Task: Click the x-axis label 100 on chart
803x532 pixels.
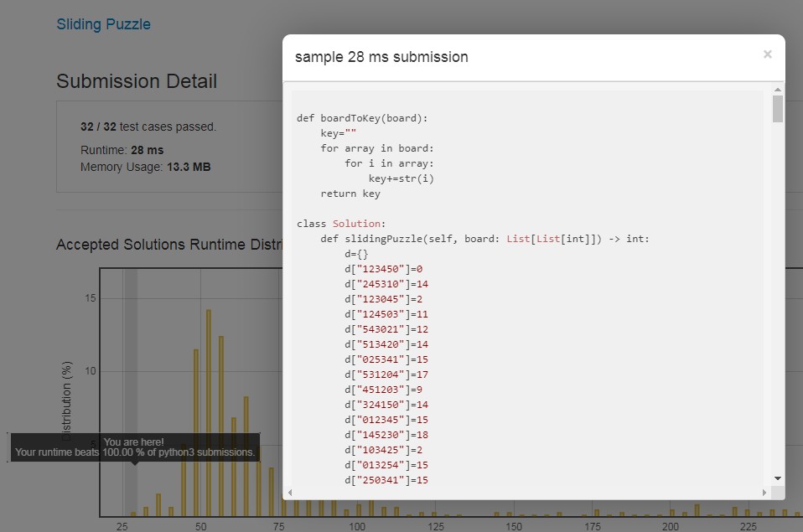Action: (x=357, y=526)
